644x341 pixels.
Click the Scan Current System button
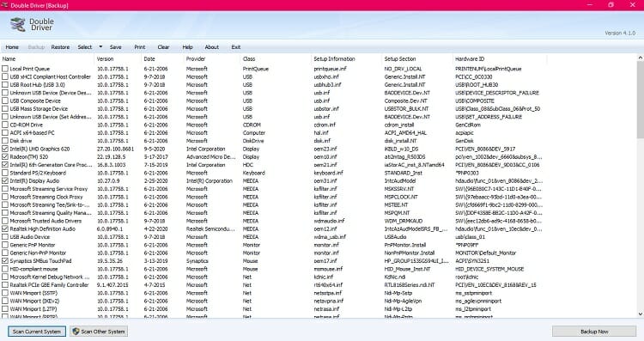(x=37, y=332)
